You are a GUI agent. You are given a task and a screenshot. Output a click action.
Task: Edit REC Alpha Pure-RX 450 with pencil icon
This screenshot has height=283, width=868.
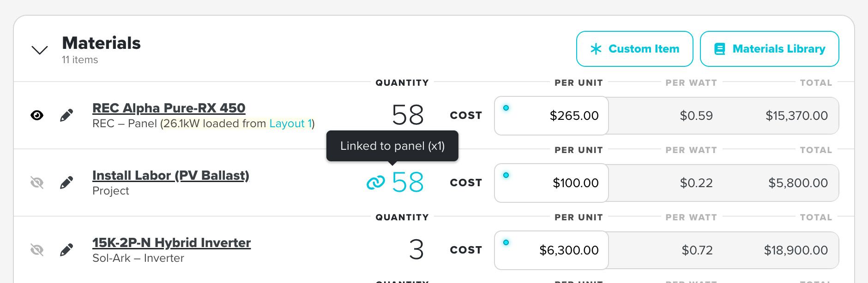coord(66,115)
